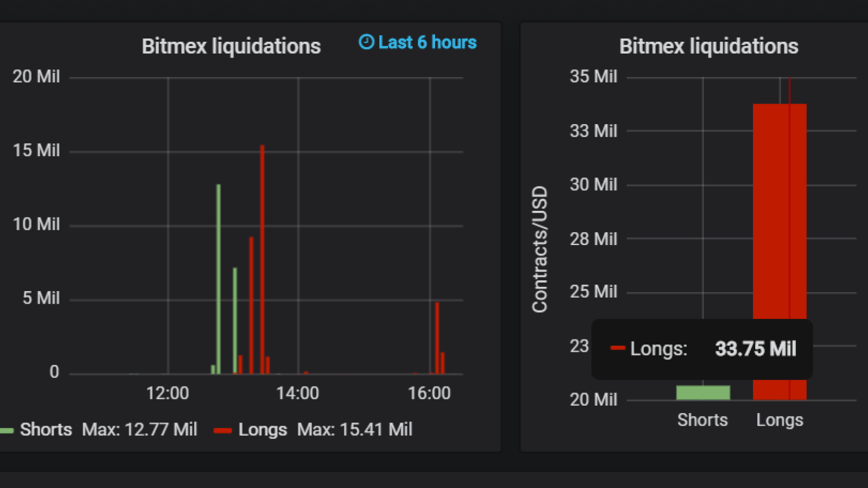Click the clock icon beside Last 6 hours
This screenshot has height=488, width=868.
click(x=366, y=42)
